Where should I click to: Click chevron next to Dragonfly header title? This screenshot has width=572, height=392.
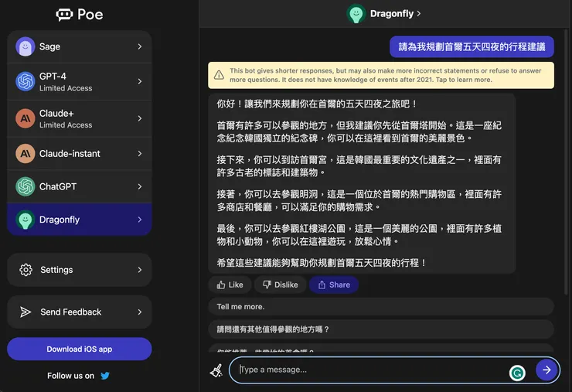point(419,13)
